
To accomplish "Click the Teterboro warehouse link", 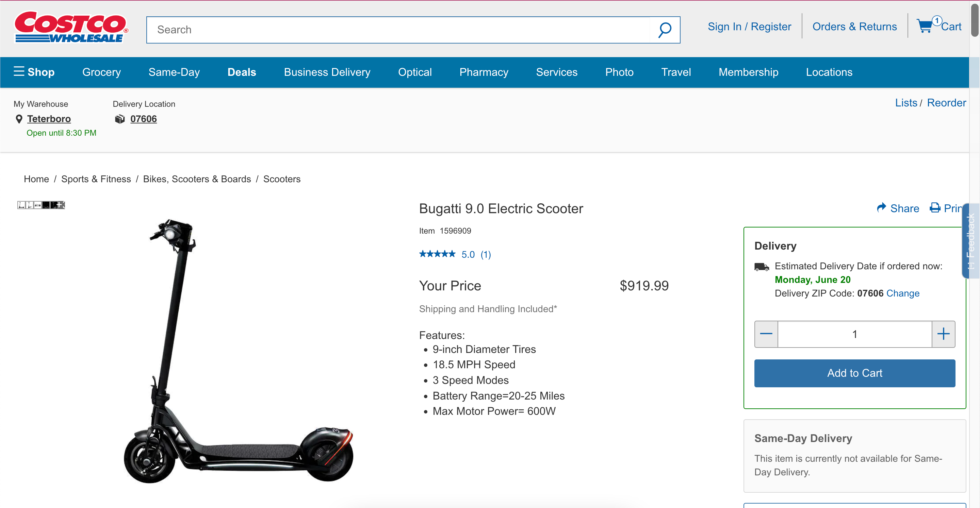I will 49,119.
